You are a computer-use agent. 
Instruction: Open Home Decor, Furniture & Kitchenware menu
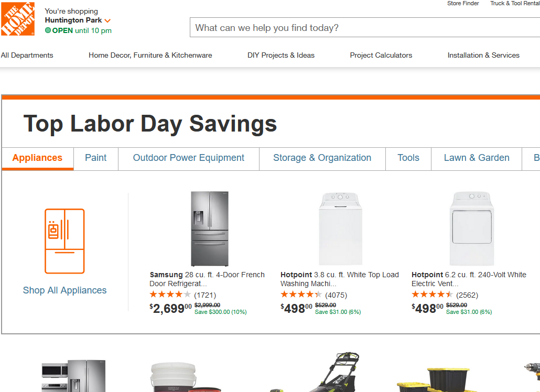point(150,55)
